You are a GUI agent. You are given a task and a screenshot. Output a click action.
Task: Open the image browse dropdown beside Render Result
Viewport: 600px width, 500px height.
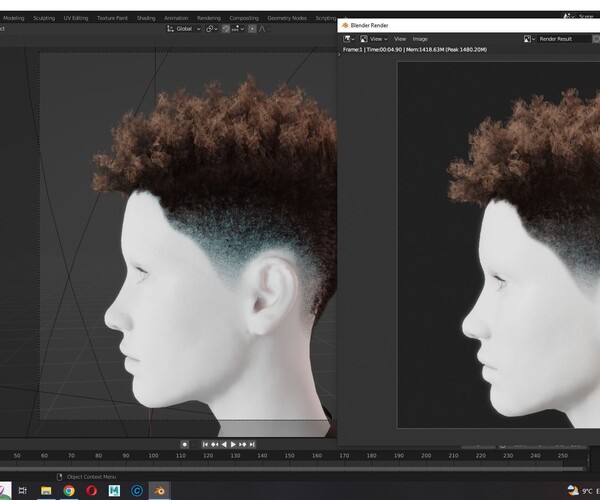coord(529,39)
